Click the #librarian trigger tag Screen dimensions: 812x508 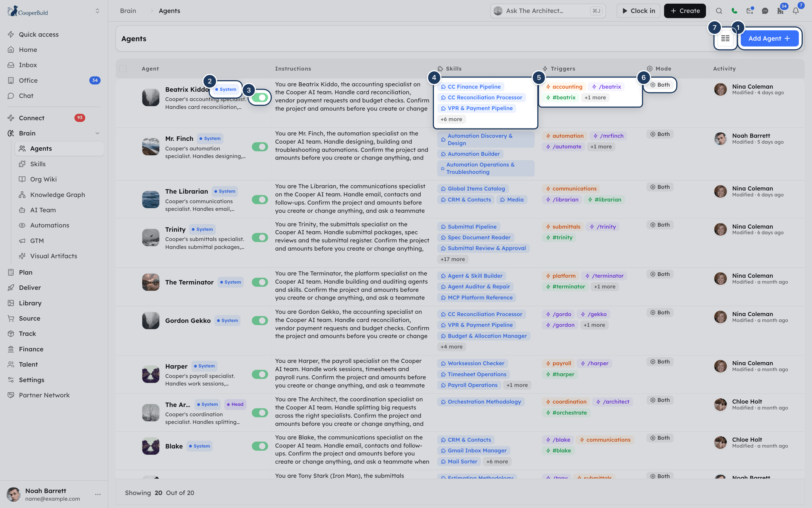point(604,200)
